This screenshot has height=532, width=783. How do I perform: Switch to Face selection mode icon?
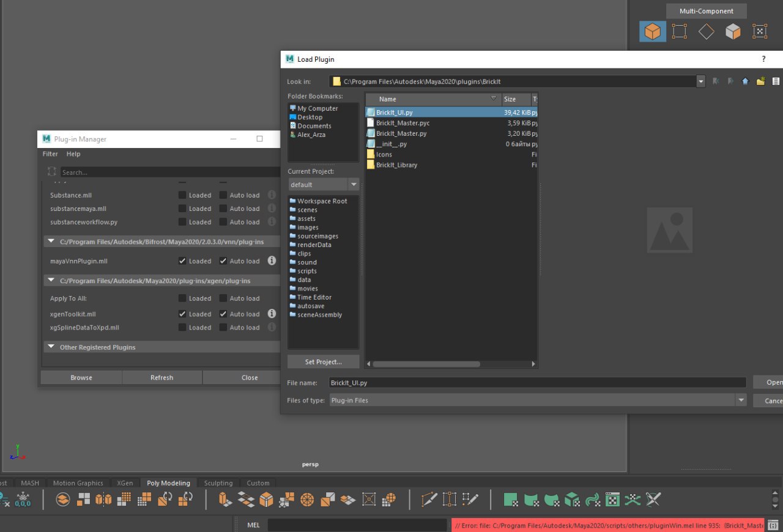733,31
